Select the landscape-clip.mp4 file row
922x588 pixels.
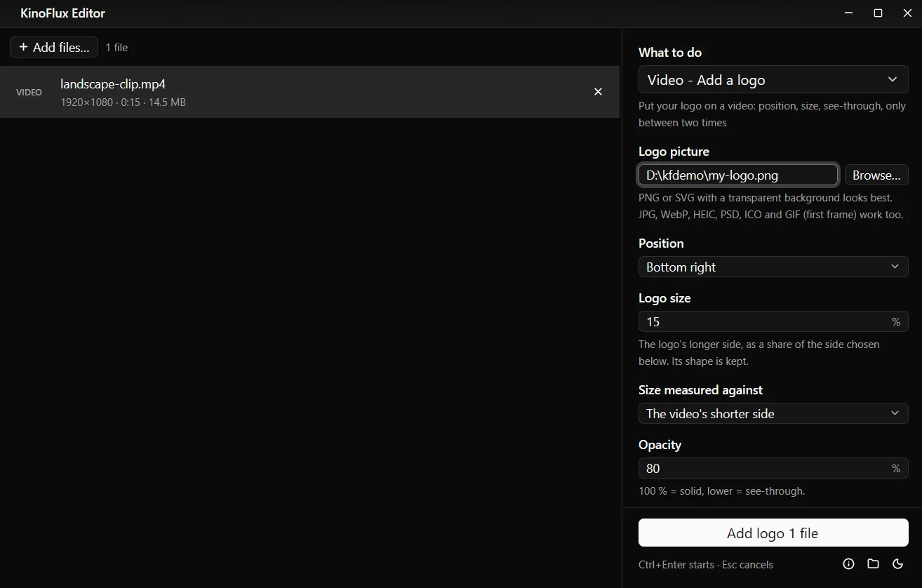pos(309,92)
